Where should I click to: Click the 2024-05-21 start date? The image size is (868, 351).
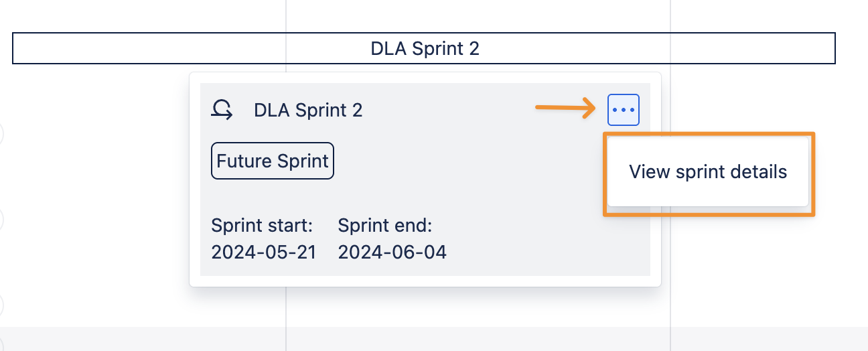(264, 252)
